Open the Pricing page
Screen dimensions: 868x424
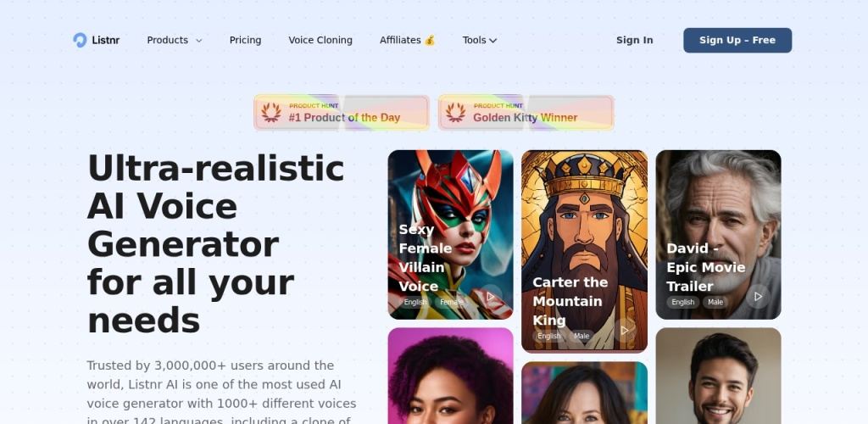245,41
